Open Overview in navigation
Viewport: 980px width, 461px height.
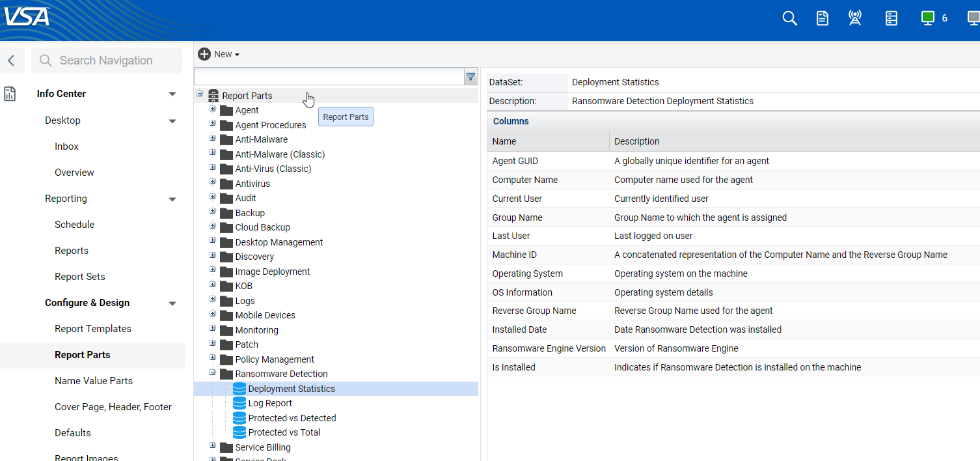tap(74, 173)
